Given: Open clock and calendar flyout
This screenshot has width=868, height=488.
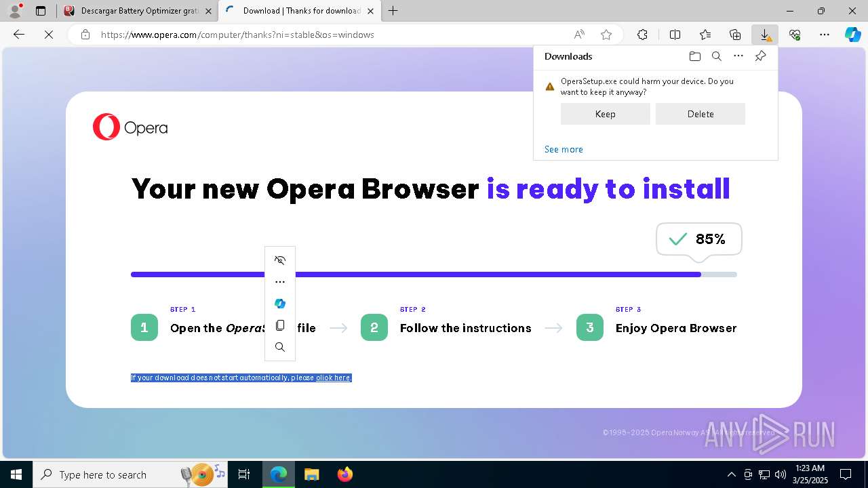Looking at the screenshot, I should click(810, 474).
